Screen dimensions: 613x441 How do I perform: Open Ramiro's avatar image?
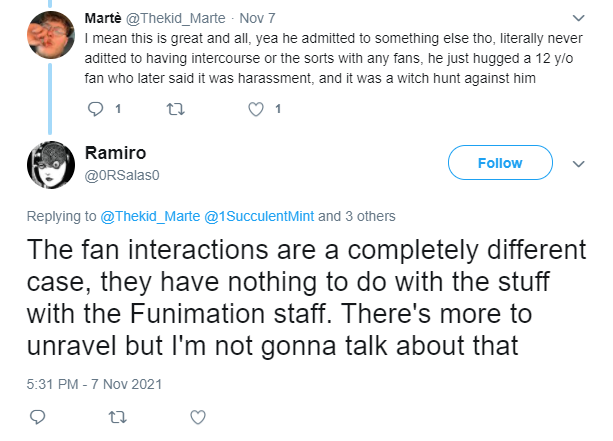coord(51,165)
